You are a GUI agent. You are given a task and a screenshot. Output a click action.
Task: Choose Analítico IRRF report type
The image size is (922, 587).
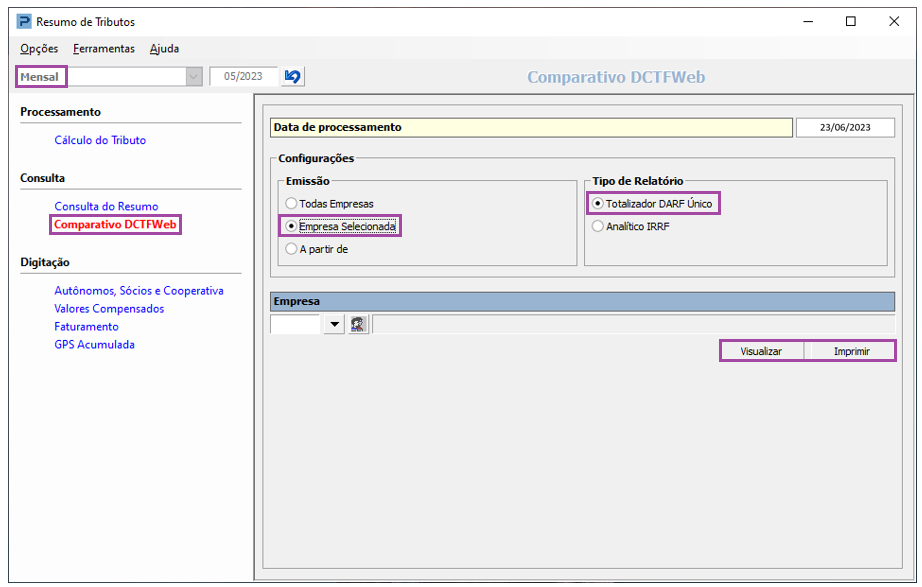coord(631,226)
